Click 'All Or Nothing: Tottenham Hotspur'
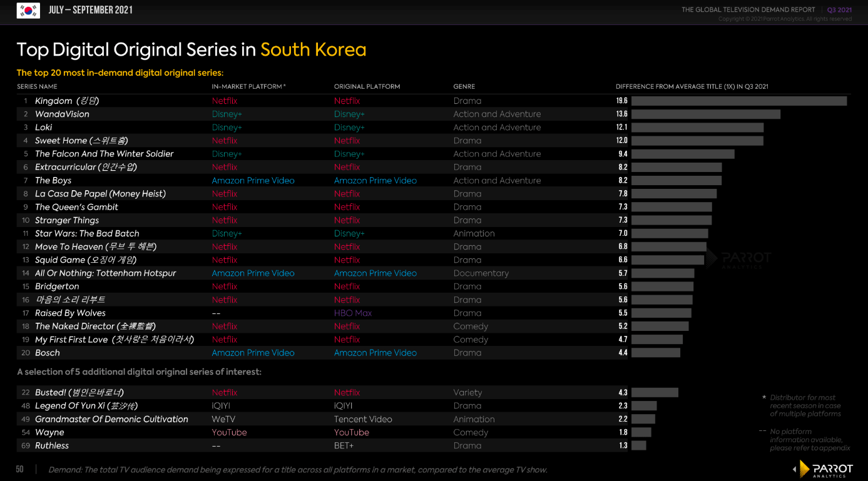The image size is (868, 481). pos(106,273)
